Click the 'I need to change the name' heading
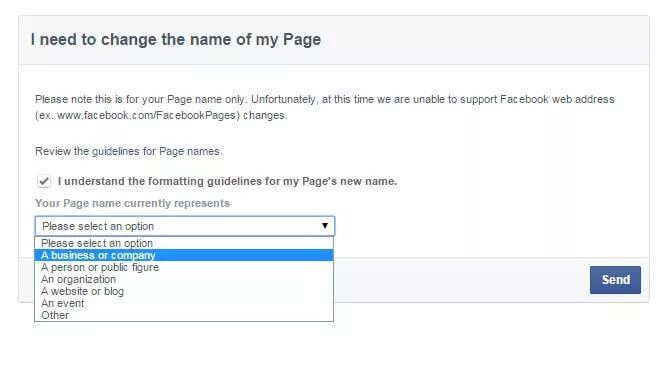Viewport: 663px width, 367px height. 176,39
